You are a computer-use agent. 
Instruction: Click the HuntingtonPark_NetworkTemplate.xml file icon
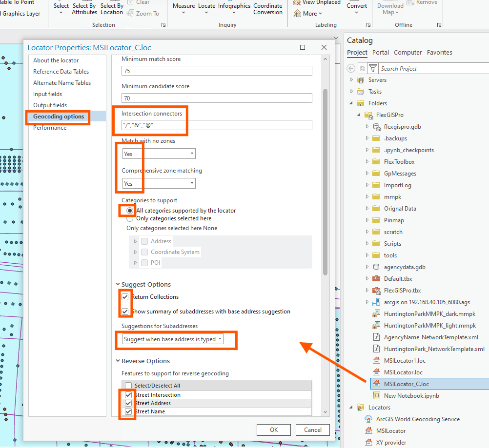tap(376, 349)
